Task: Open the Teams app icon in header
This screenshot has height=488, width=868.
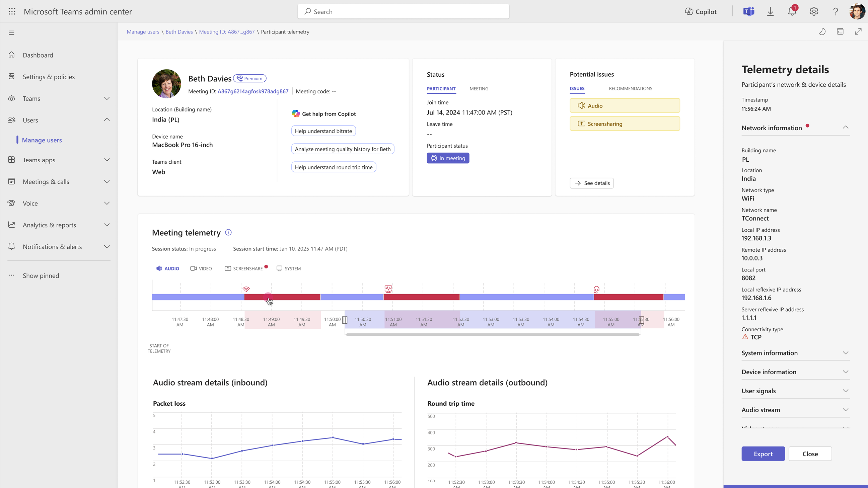Action: 748,11
